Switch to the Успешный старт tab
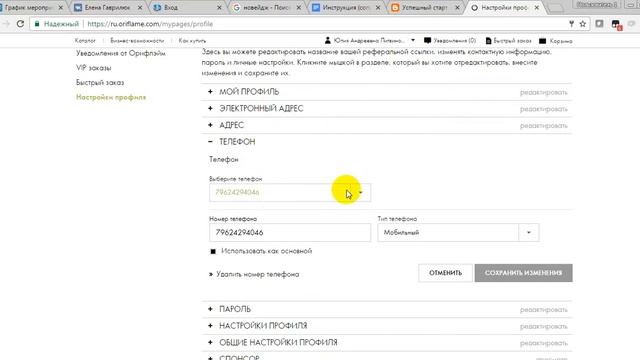 [424, 8]
